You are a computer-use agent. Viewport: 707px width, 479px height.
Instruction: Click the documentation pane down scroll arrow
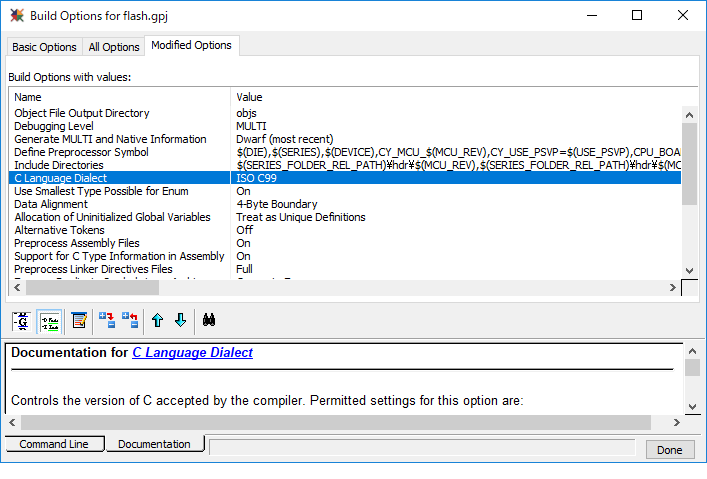(693, 407)
